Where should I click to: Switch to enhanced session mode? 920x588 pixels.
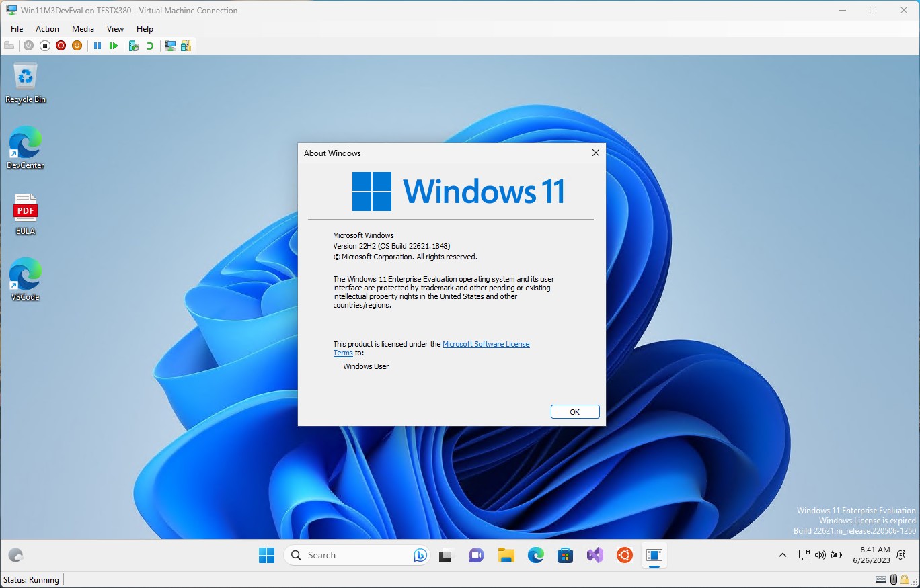pos(170,46)
